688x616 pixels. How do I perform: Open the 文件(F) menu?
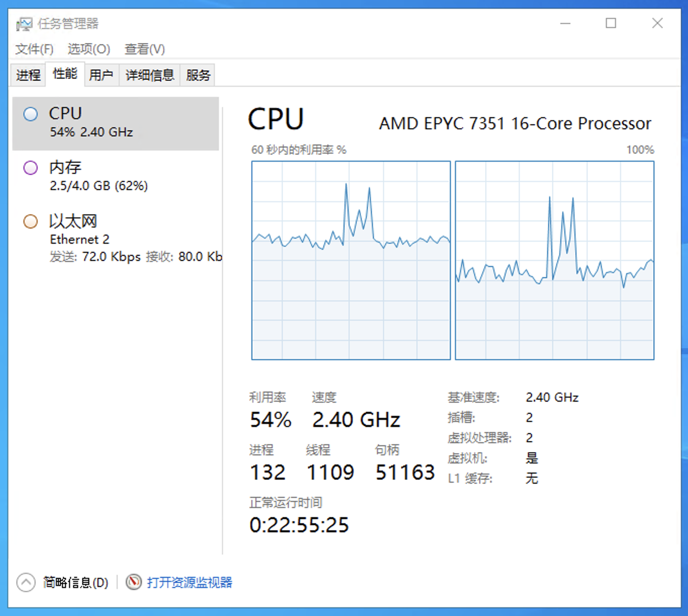[34, 49]
